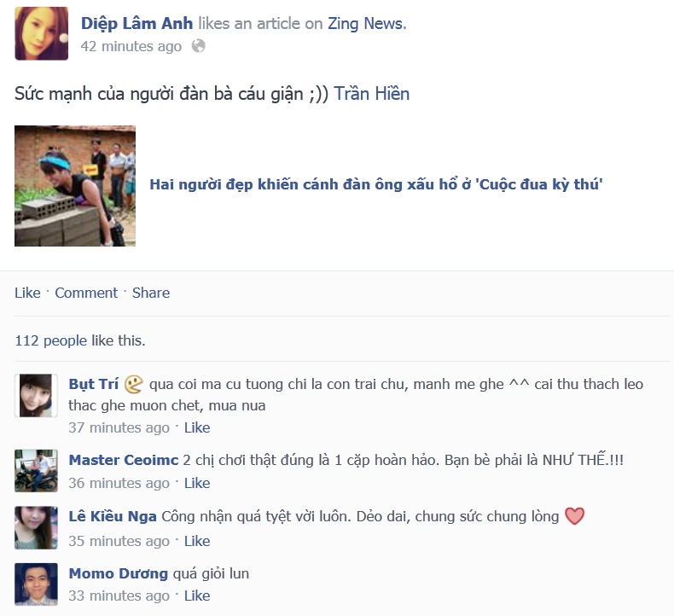
Task: Open Diệp Lâm Anh's profile picture
Action: [x=41, y=33]
